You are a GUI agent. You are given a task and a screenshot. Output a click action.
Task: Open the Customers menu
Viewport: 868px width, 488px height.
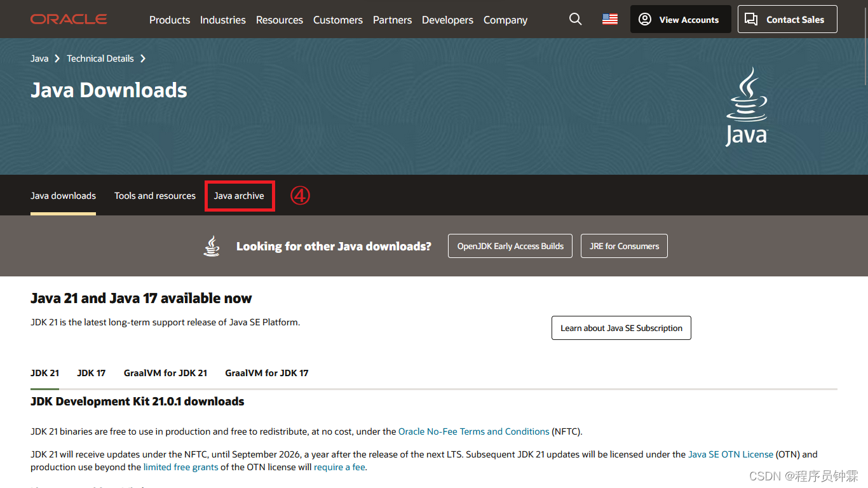pos(338,20)
